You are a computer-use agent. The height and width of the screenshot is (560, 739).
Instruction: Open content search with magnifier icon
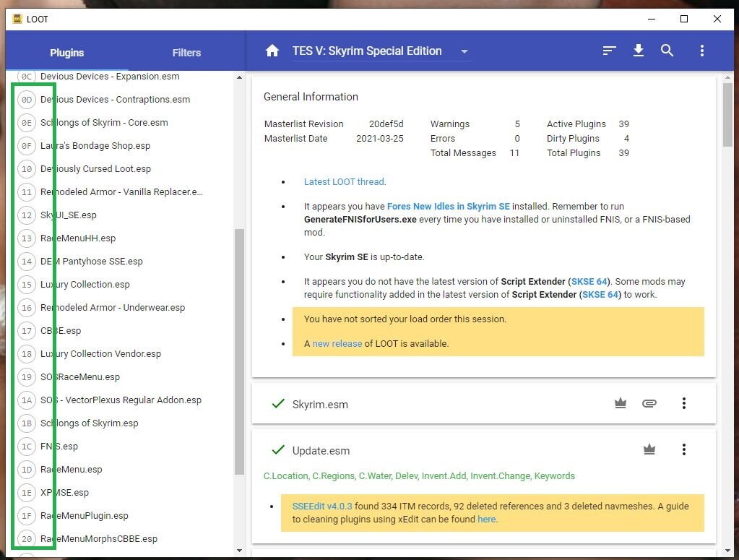click(667, 51)
